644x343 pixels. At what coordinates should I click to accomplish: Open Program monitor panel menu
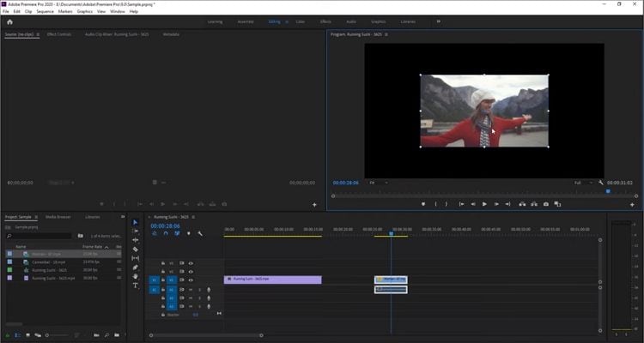click(x=386, y=34)
